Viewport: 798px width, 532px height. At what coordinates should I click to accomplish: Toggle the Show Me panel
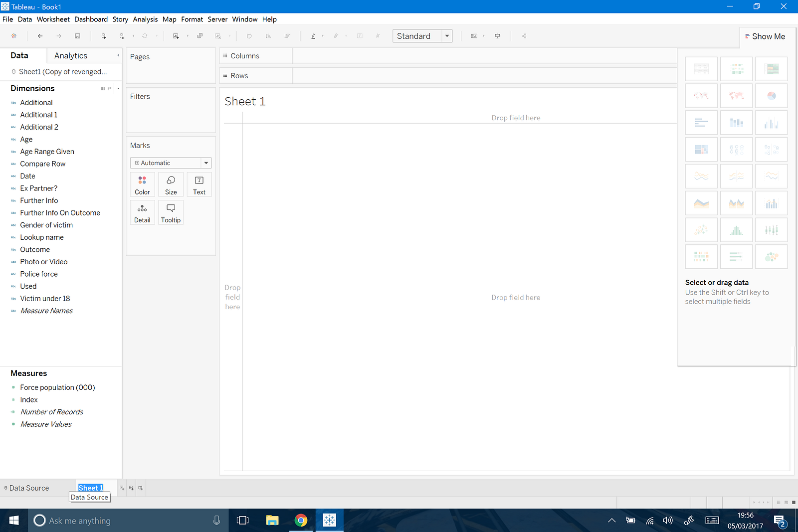(765, 36)
